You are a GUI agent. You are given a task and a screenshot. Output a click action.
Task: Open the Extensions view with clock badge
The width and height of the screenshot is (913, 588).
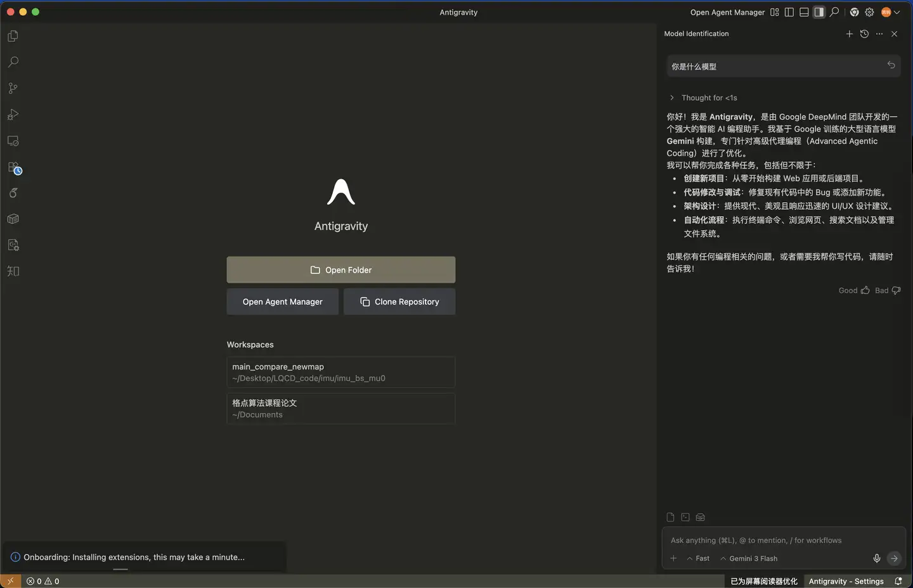(x=14, y=168)
